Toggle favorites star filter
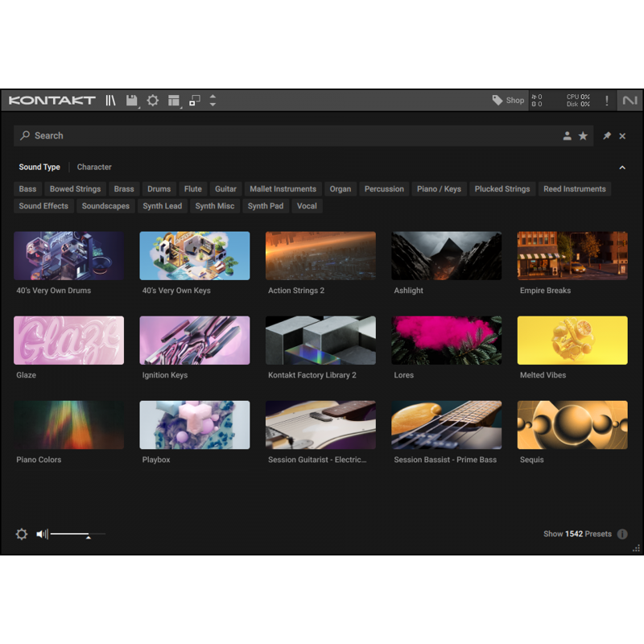 click(x=583, y=136)
